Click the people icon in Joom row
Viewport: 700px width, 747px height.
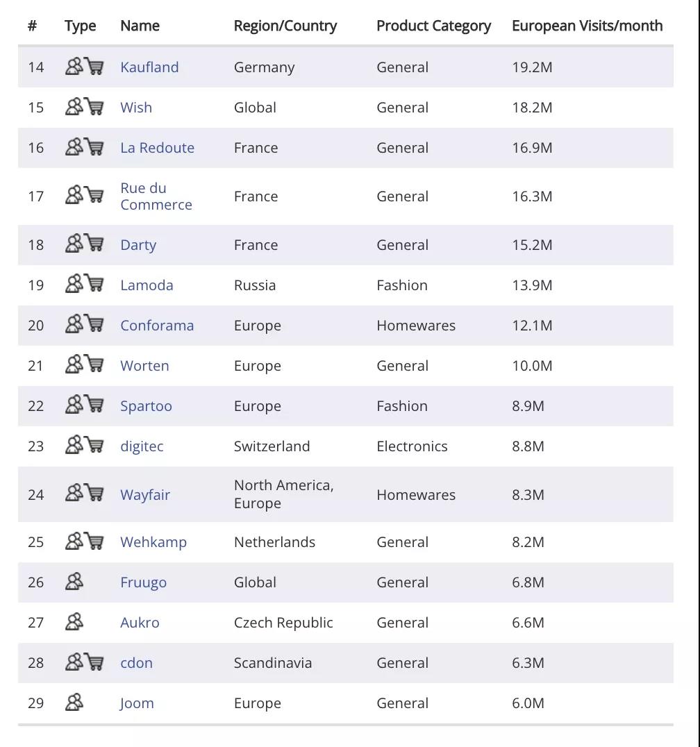(74, 702)
